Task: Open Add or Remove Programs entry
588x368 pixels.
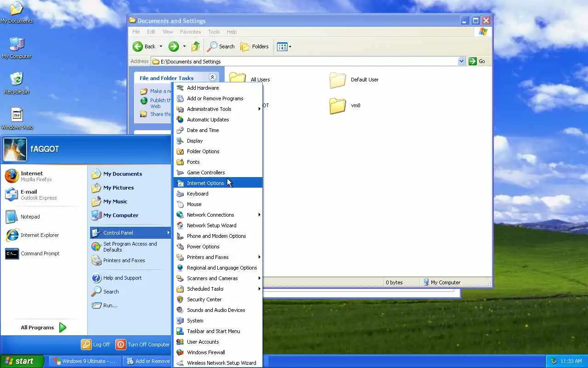Action: tap(218, 98)
